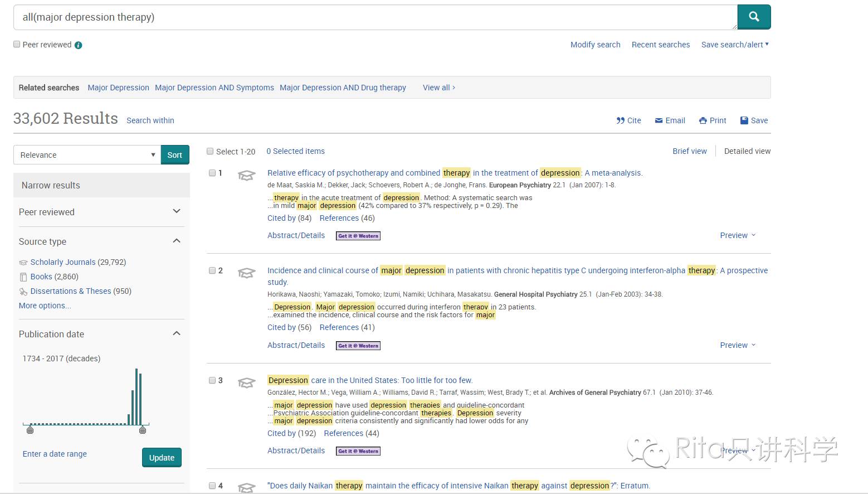This screenshot has height=494, width=868.
Task: Open title of result 2 interferon-alpha study
Action: (518, 276)
